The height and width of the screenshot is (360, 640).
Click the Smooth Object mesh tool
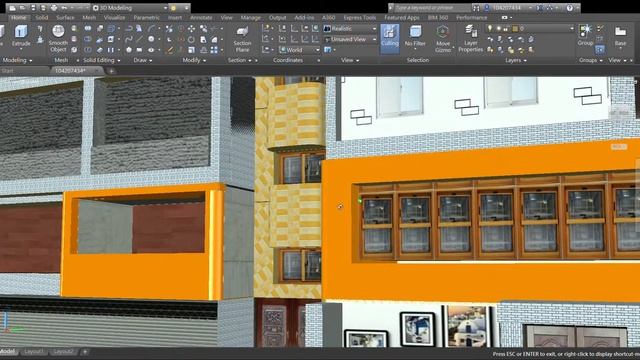coord(58,38)
